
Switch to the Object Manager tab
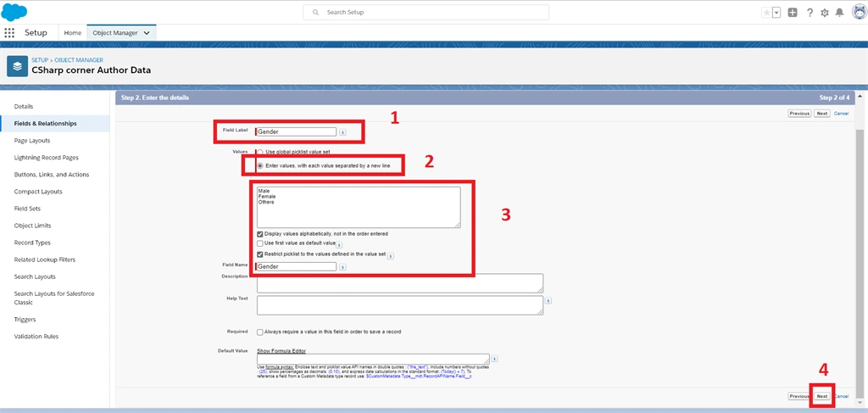pos(115,33)
